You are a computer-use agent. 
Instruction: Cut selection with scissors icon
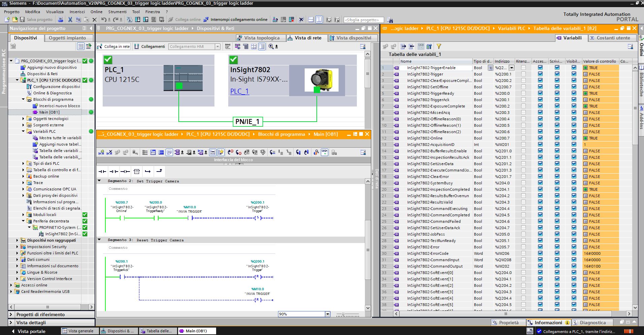tap(70, 20)
